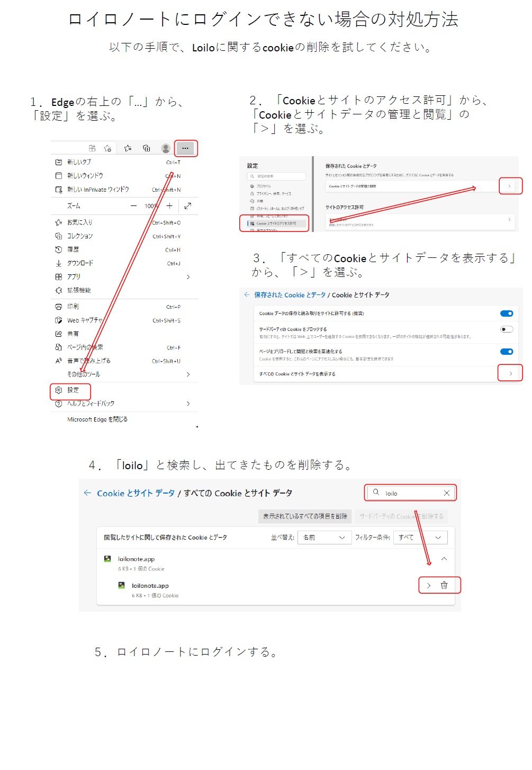This screenshot has width=532, height=770.
Task: Click Microsoft Edge を閉じる menu item
Action: coord(124,419)
